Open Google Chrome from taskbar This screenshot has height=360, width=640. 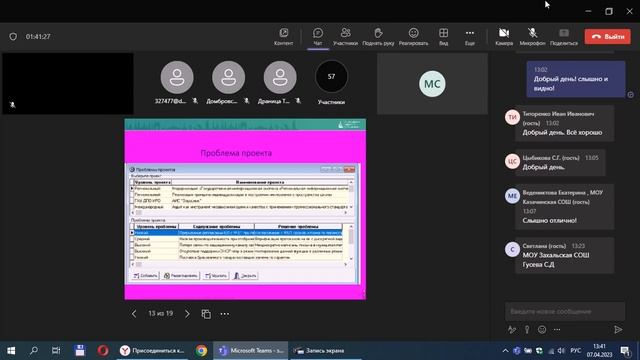point(201,351)
